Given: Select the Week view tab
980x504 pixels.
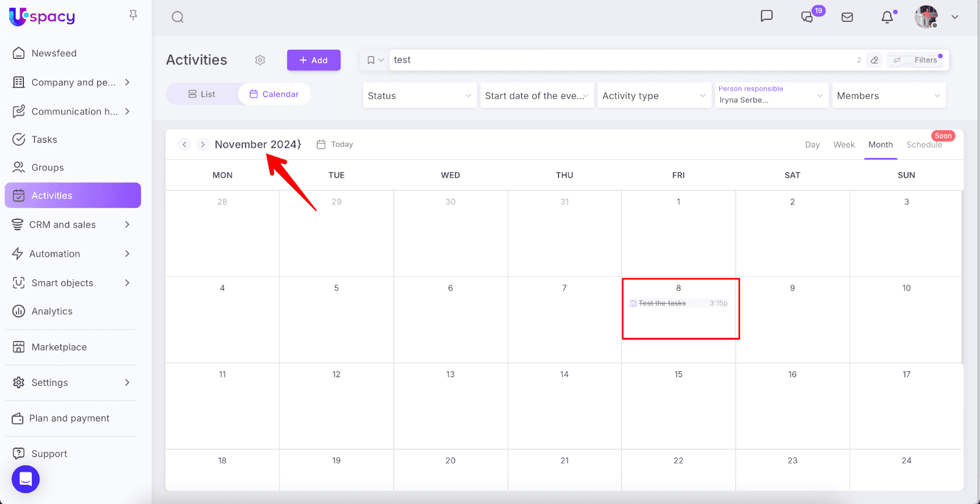Looking at the screenshot, I should click(x=844, y=145).
